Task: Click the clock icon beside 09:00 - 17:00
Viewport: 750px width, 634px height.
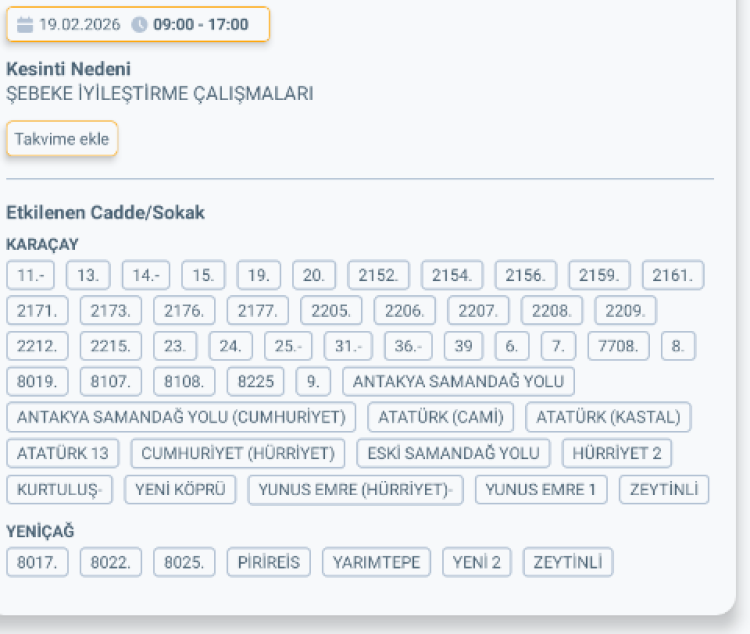Action: click(139, 24)
